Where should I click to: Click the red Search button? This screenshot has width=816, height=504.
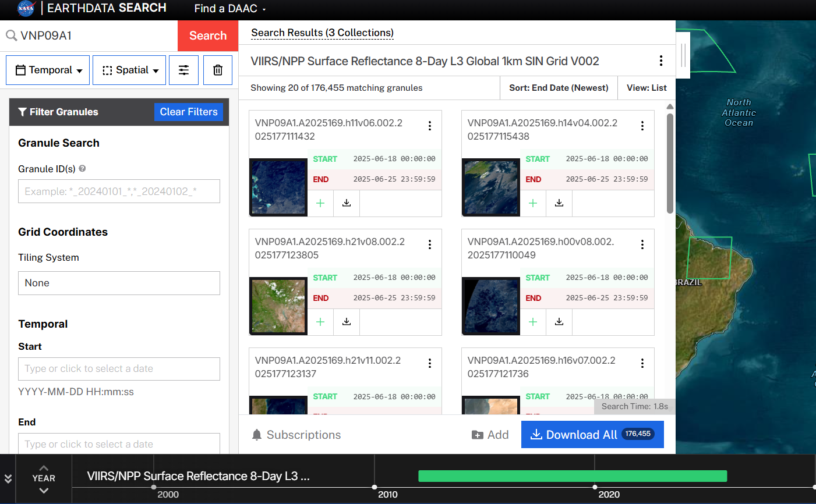point(208,36)
